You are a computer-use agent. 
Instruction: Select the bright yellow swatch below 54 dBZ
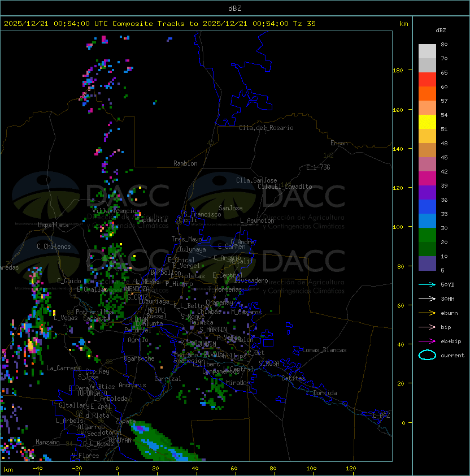[427, 122]
